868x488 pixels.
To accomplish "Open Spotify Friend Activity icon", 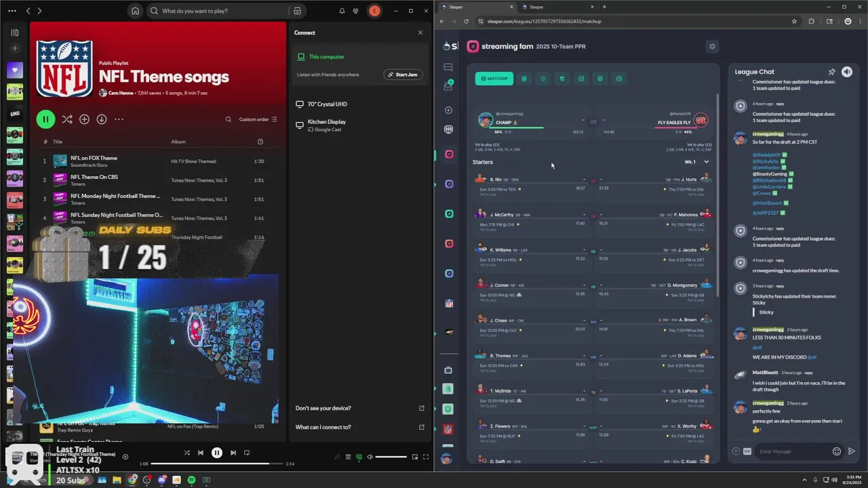I will 355,11.
